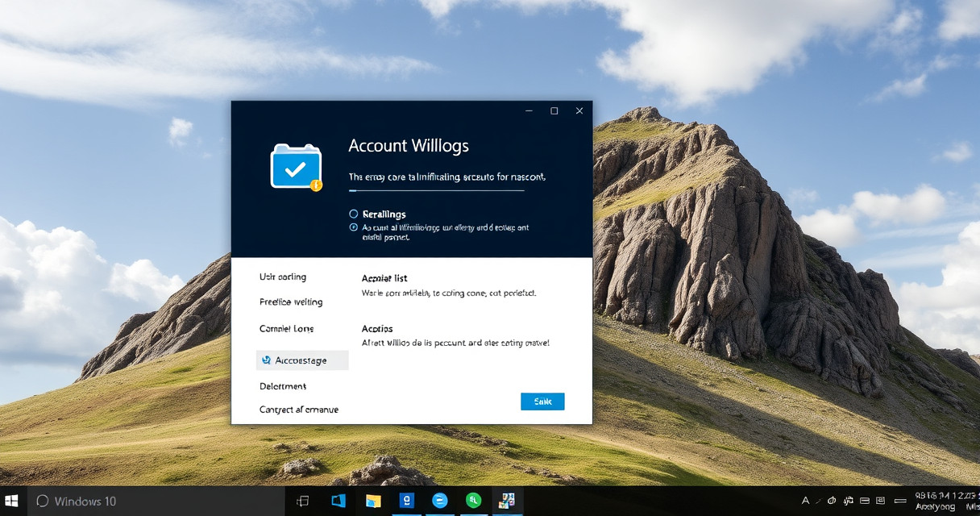Click the icon beside Accoestage in sidebar
Screen dimensions: 980x516
click(x=267, y=360)
